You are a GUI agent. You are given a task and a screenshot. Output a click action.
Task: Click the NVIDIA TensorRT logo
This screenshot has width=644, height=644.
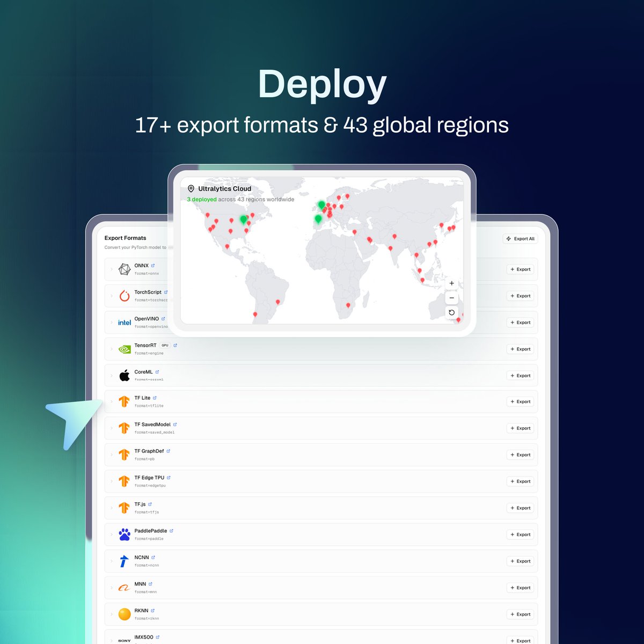click(125, 349)
